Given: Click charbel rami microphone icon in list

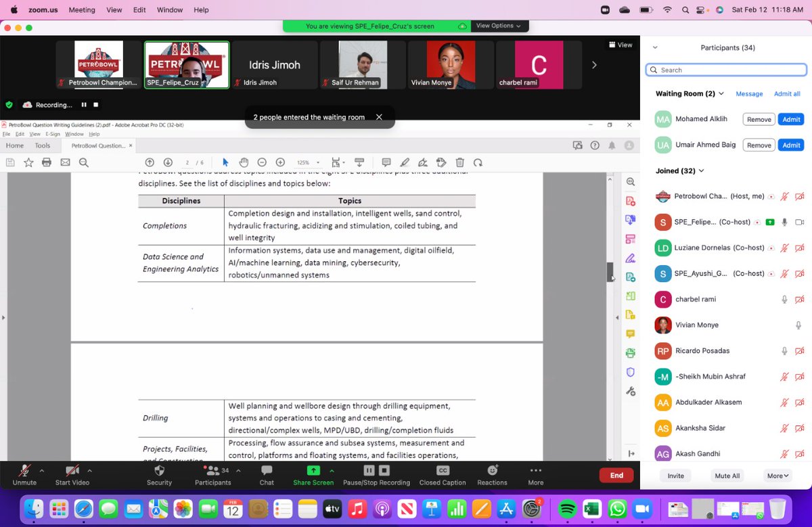Looking at the screenshot, I should pos(785,299).
